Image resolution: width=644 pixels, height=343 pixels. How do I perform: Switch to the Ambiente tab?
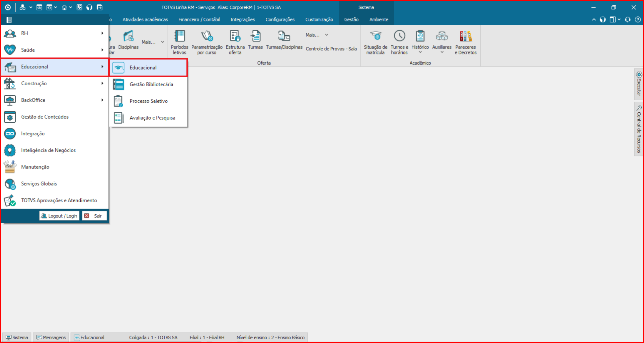point(379,19)
